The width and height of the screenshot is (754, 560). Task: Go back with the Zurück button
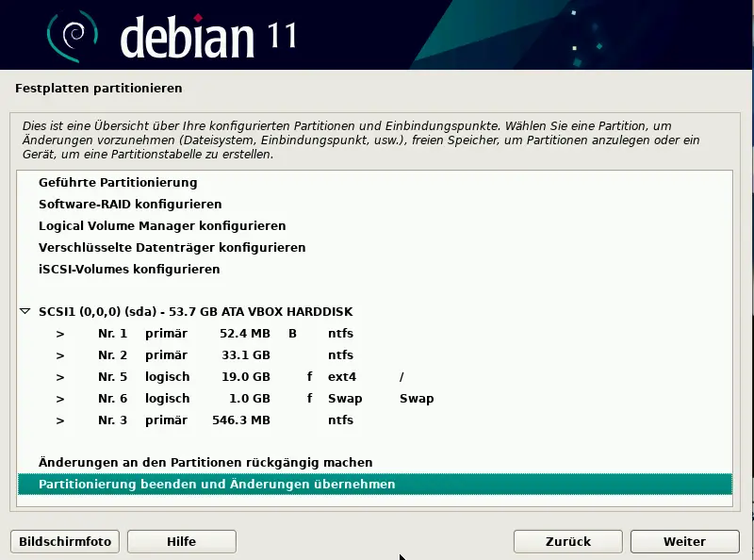(568, 542)
